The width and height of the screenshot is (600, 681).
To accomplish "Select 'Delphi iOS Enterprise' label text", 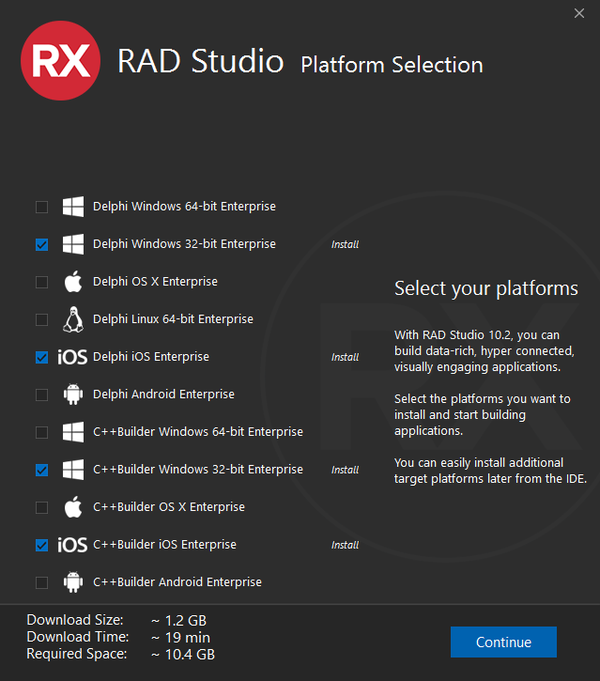I will [x=151, y=357].
